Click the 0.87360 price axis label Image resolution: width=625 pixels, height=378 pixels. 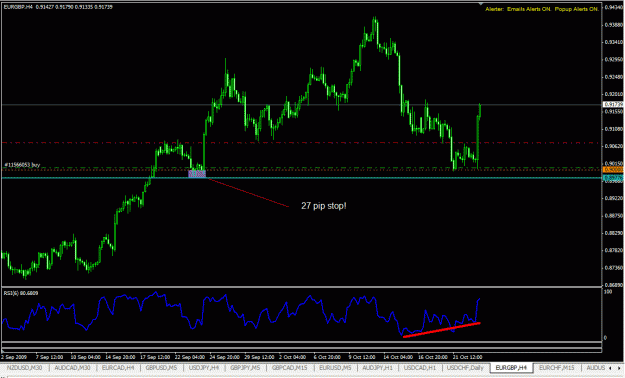click(614, 268)
